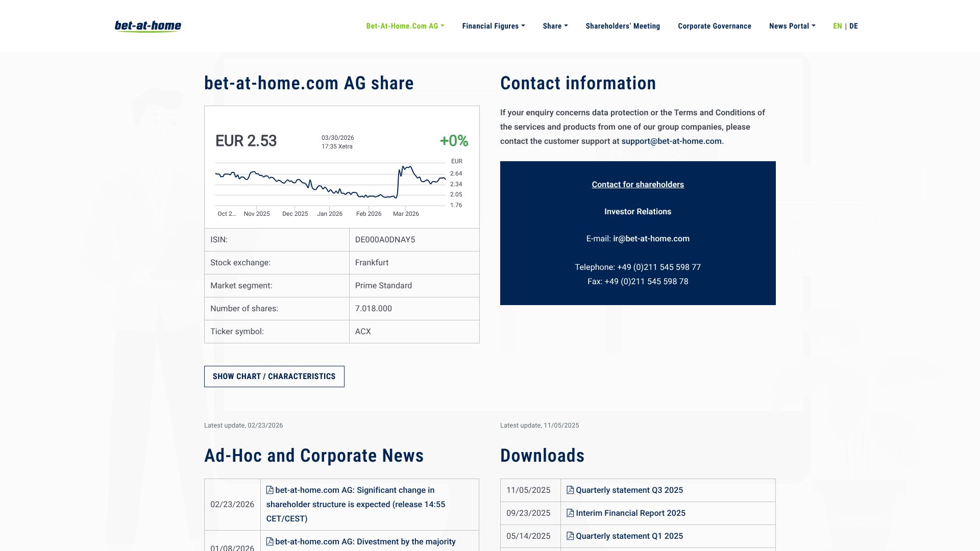Open the News Portal dropdown
This screenshot has height=551, width=980.
pos(792,26)
